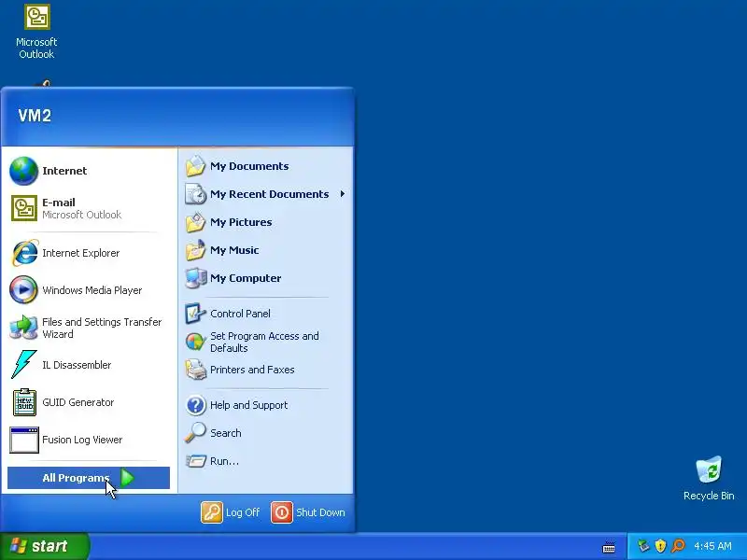Click the search magnifier tray icon
The height and width of the screenshot is (560, 747).
[678, 546]
